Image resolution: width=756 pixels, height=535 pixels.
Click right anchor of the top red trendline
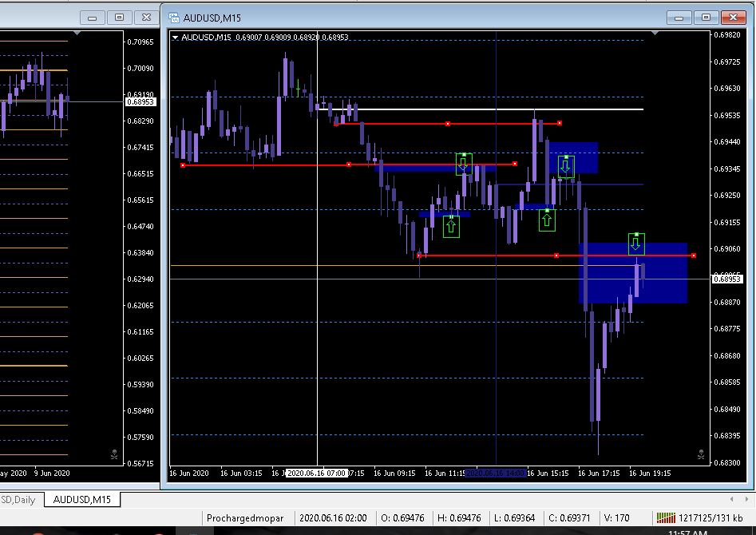pos(560,123)
